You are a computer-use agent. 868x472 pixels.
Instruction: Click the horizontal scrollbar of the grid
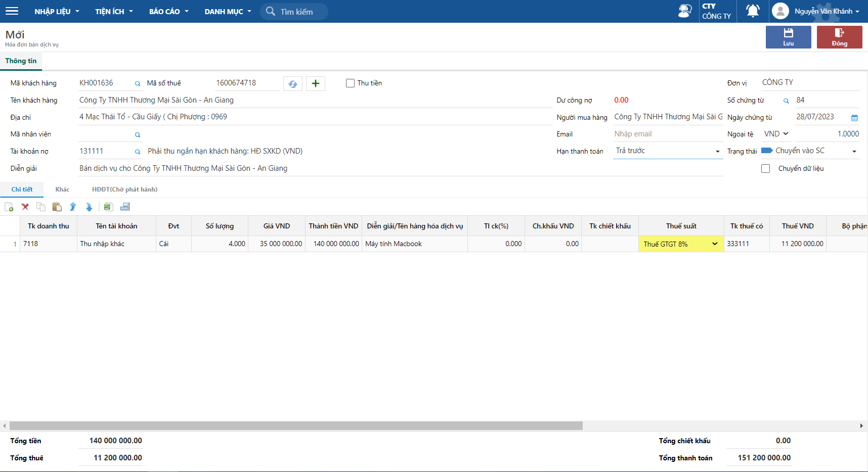coord(296,426)
